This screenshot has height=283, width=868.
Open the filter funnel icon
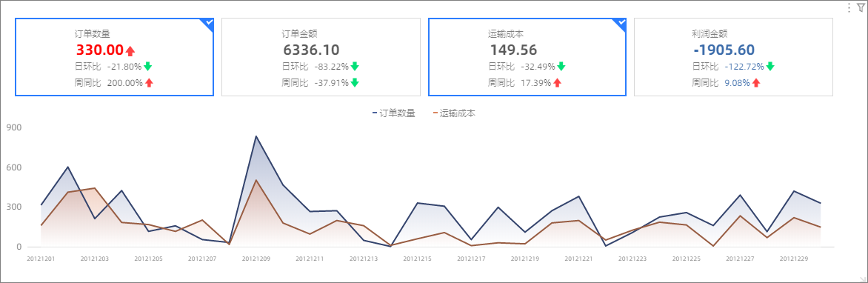pyautogui.click(x=861, y=7)
